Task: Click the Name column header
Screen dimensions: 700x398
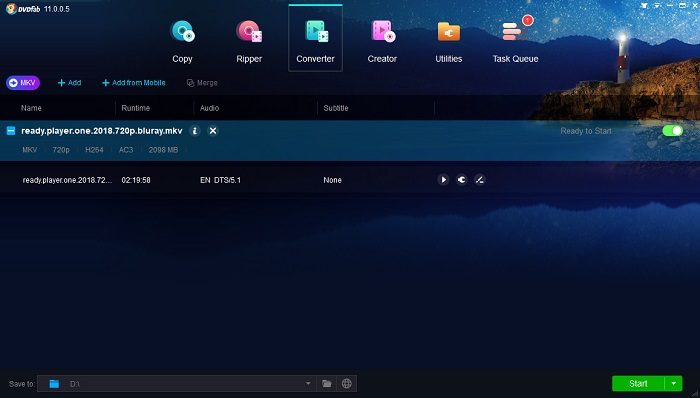Action: tap(31, 108)
